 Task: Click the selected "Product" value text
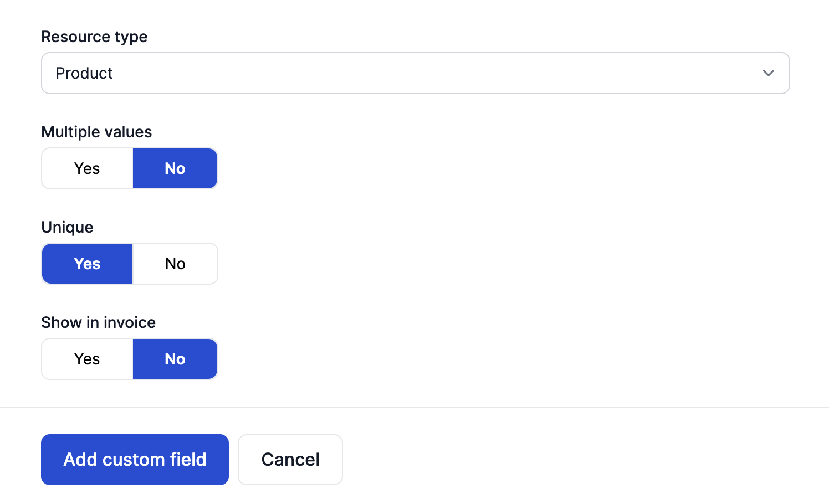click(x=84, y=73)
